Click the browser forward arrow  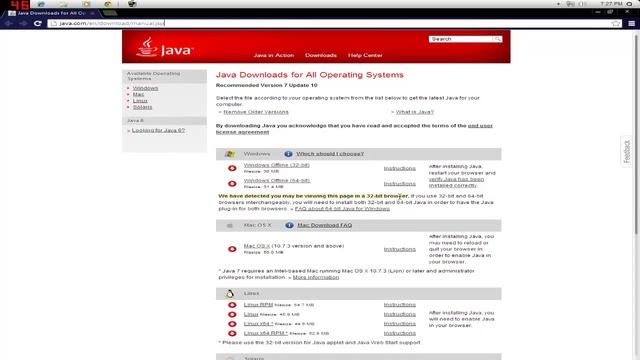pos(23,23)
